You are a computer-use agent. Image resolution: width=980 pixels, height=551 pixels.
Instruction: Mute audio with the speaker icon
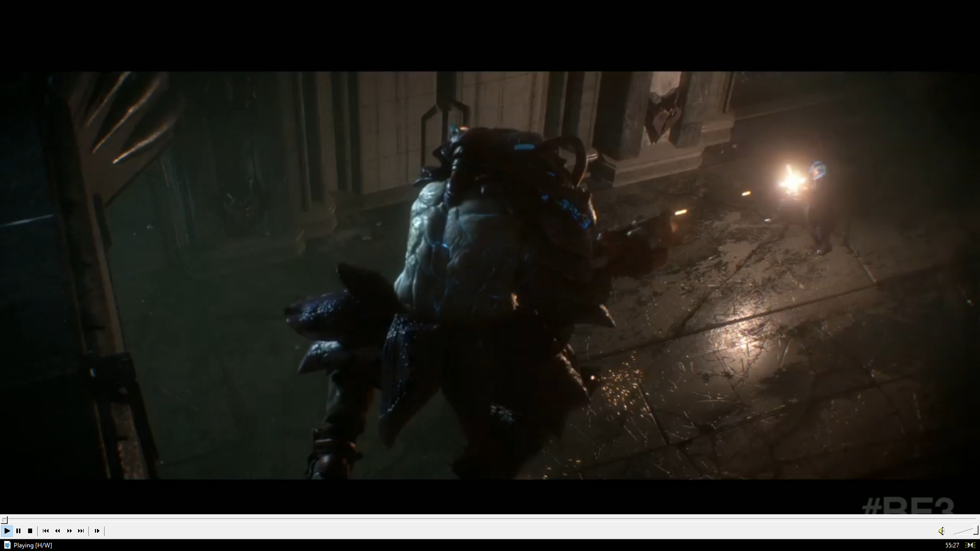pyautogui.click(x=941, y=531)
